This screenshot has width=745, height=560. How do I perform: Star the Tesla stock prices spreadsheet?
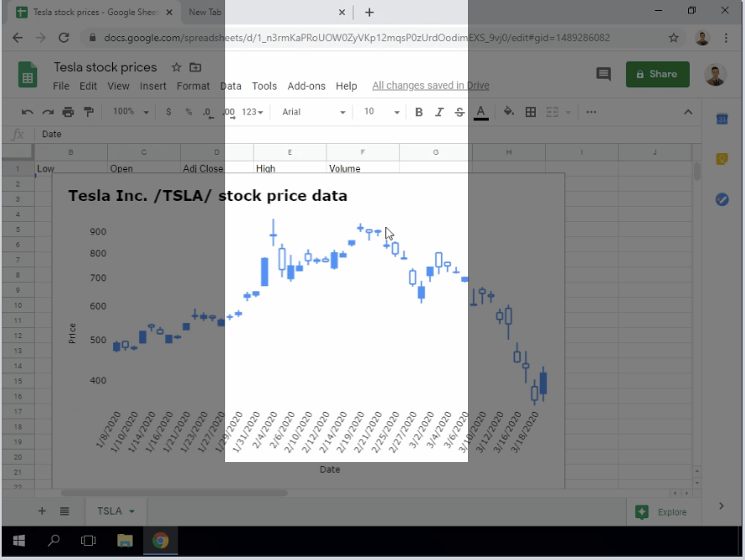coord(175,67)
